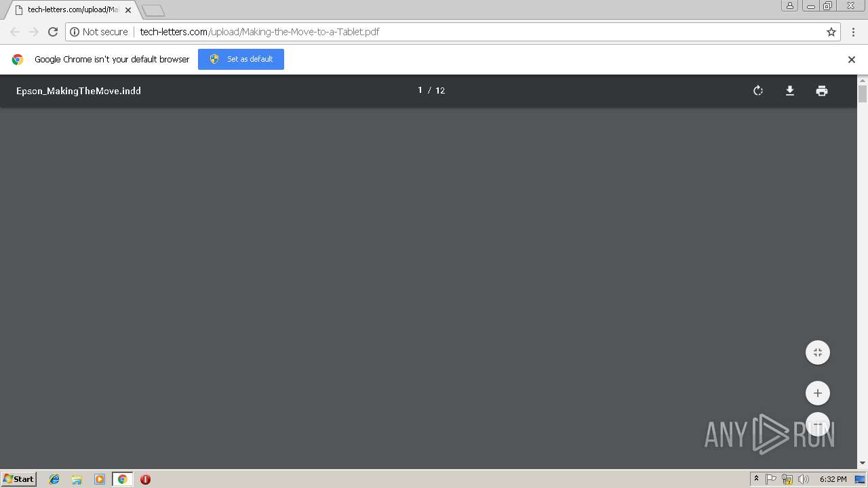Click Set as default button
The width and height of the screenshot is (868, 488).
coord(241,59)
